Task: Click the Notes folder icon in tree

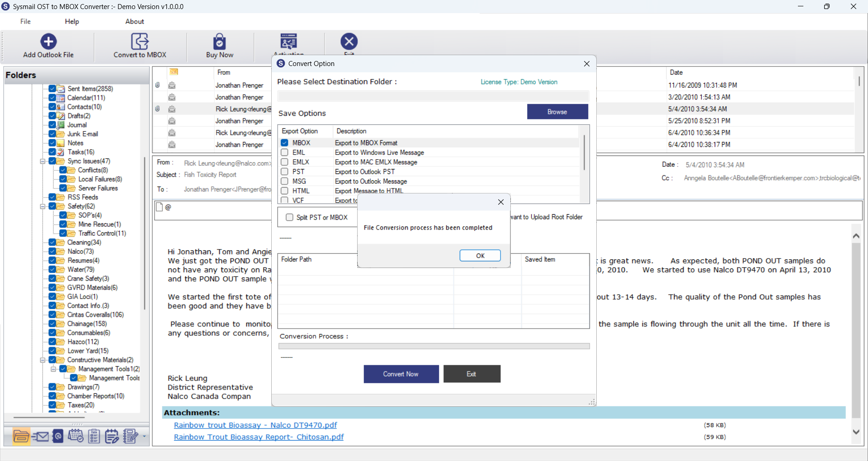Action: tap(61, 143)
